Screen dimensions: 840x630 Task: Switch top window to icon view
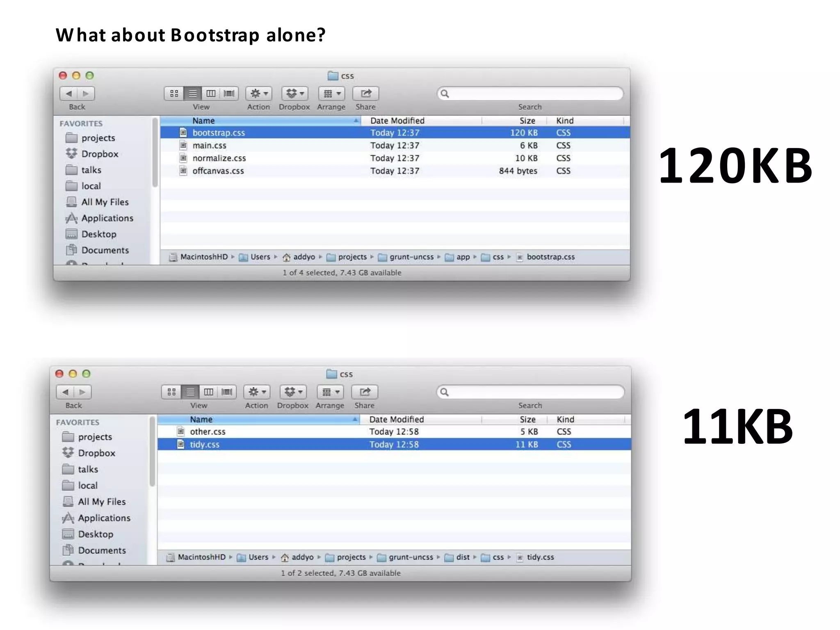(174, 94)
